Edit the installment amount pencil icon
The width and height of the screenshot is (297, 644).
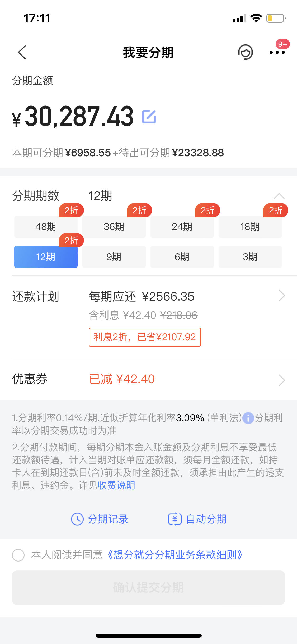tap(149, 117)
